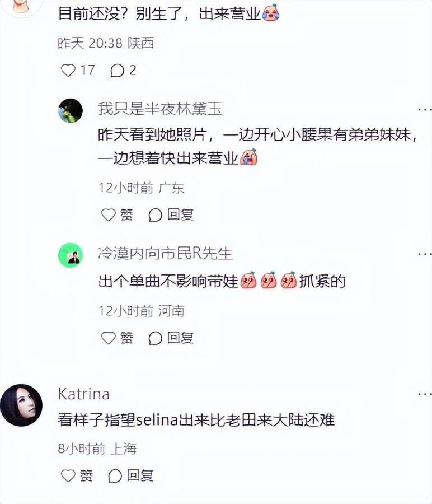Click the username 我只是半夜林黛玉
Image resolution: width=432 pixels, height=504 pixels.
160,109
